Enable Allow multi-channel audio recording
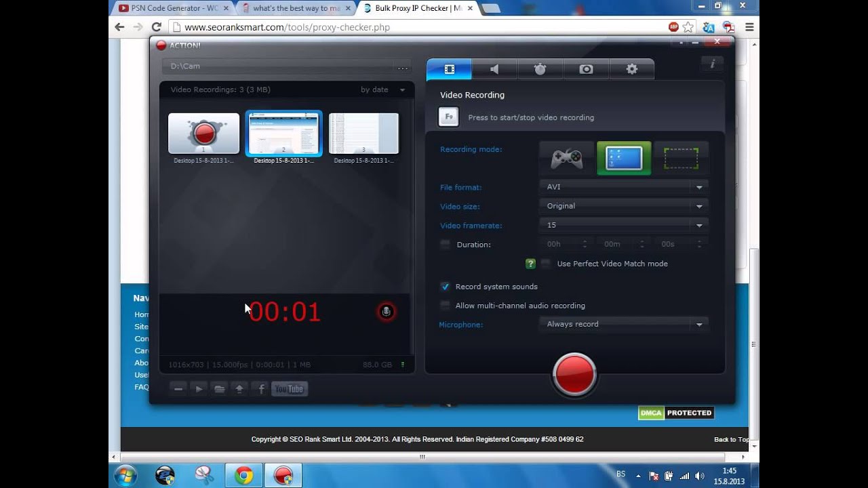This screenshot has width=868, height=488. (445, 306)
